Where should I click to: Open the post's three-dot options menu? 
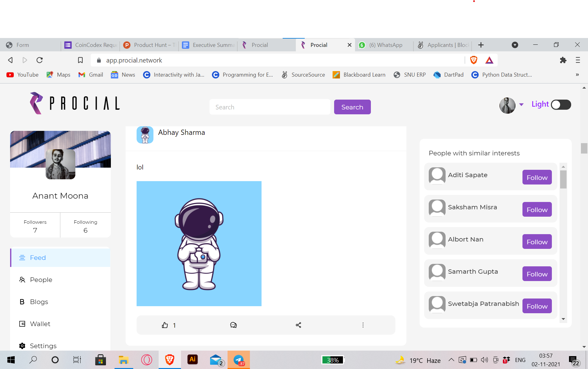[x=363, y=325]
